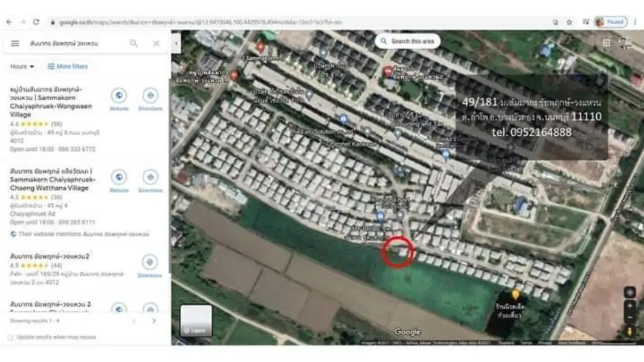Viewport: 644px width, 362px height.
Task: Expand the Hours filter dropdown
Action: [22, 66]
